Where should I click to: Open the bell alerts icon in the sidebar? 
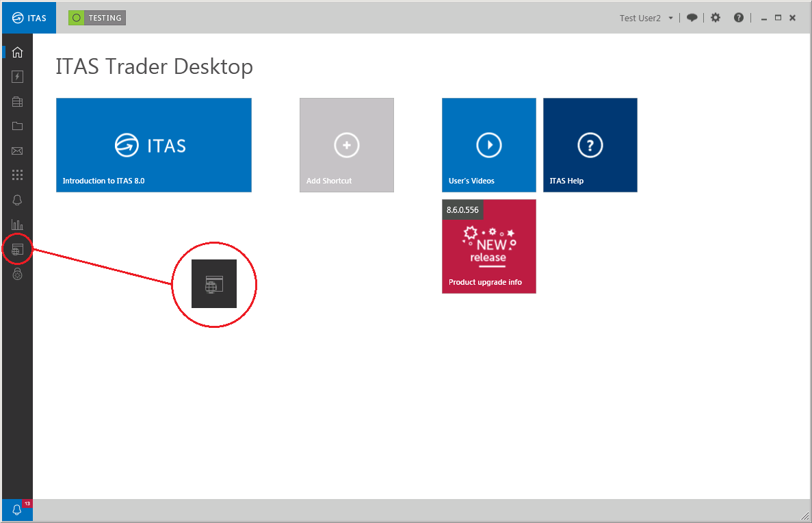click(x=17, y=200)
